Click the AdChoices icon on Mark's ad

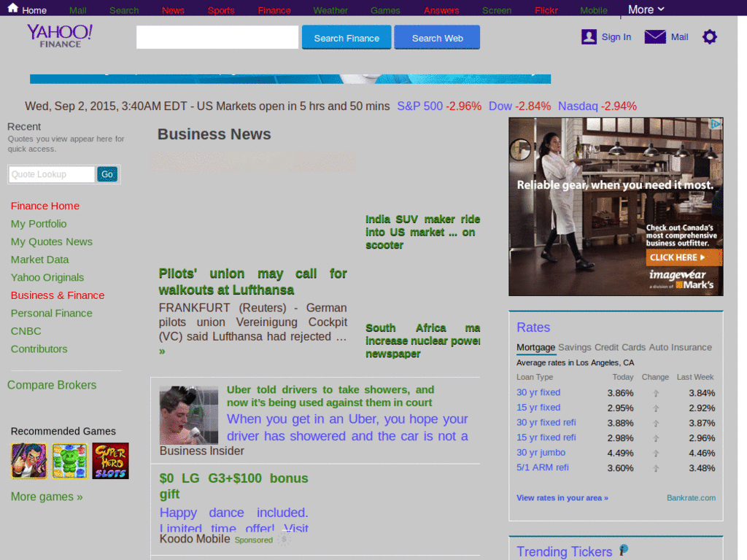[715, 124]
